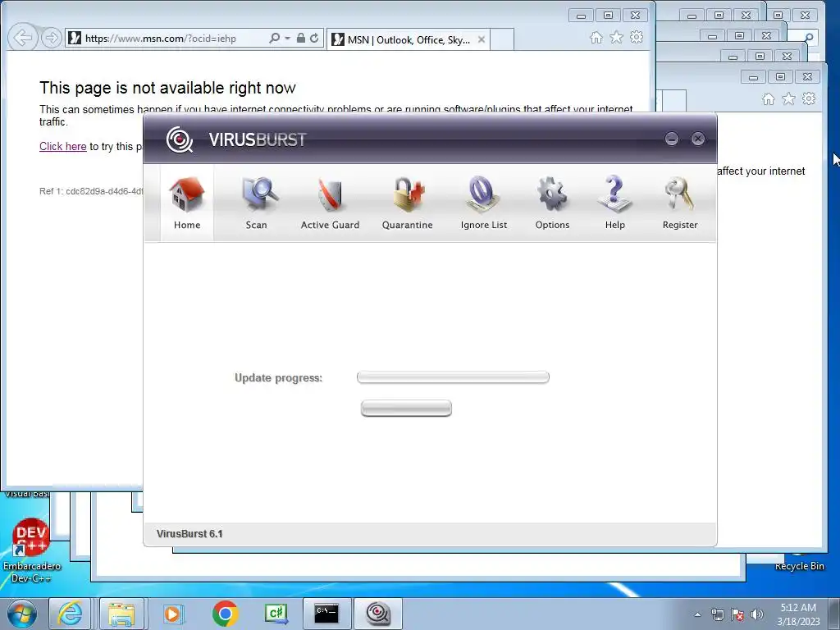Open the Register keys icon
840x630 pixels.
point(680,203)
